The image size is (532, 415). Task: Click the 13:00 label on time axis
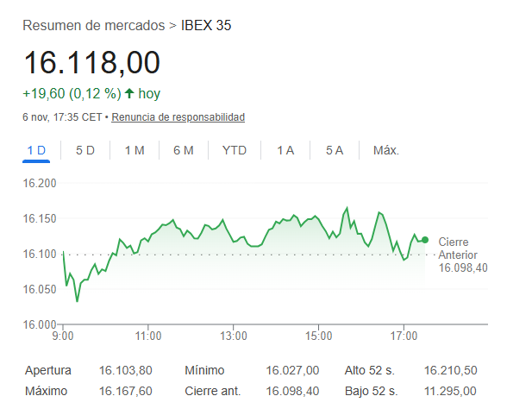pos(234,336)
